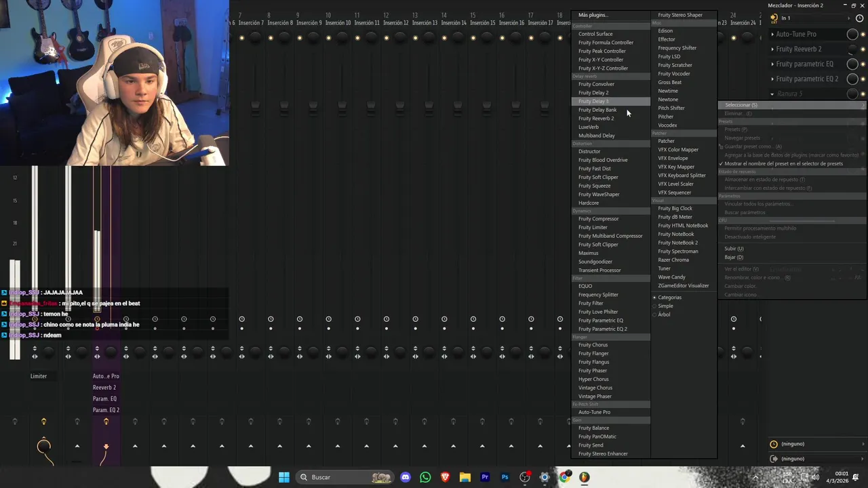This screenshot has width=868, height=488.
Task: Click the external input icon beside In 1
Action: click(x=774, y=18)
